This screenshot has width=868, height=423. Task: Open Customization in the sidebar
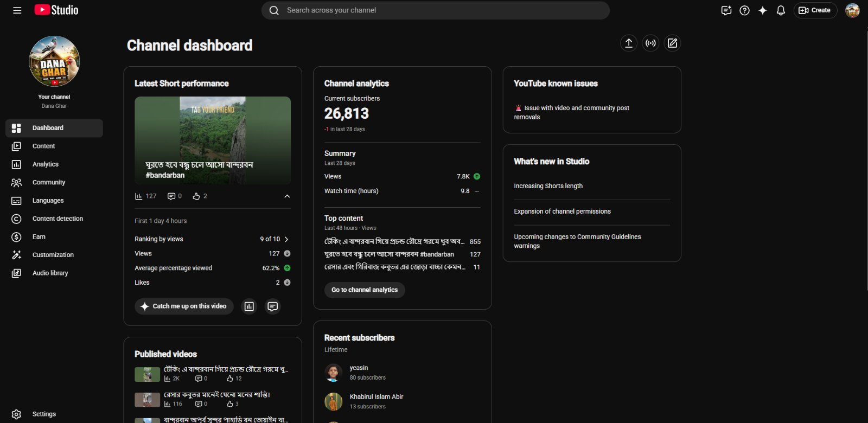click(x=54, y=255)
